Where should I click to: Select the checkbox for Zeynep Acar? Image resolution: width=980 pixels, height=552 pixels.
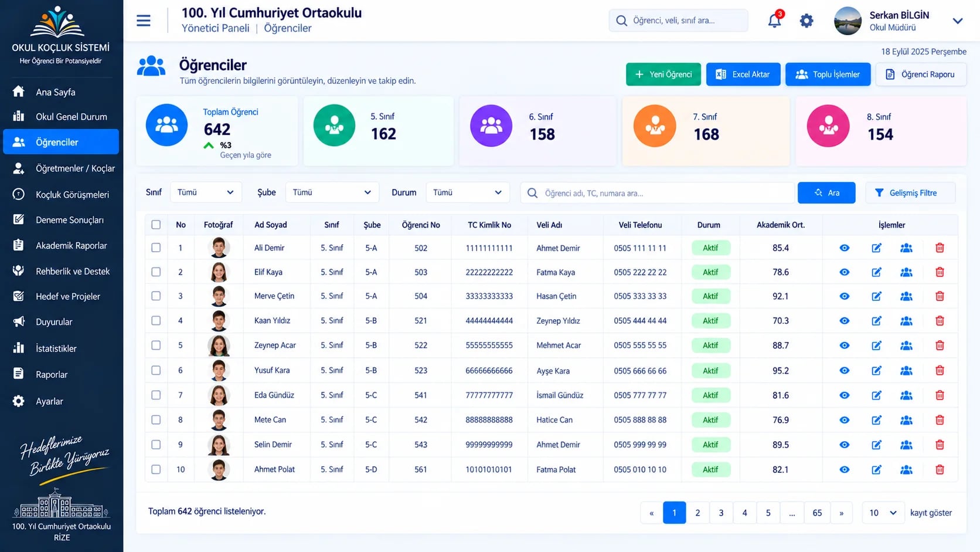click(x=156, y=346)
